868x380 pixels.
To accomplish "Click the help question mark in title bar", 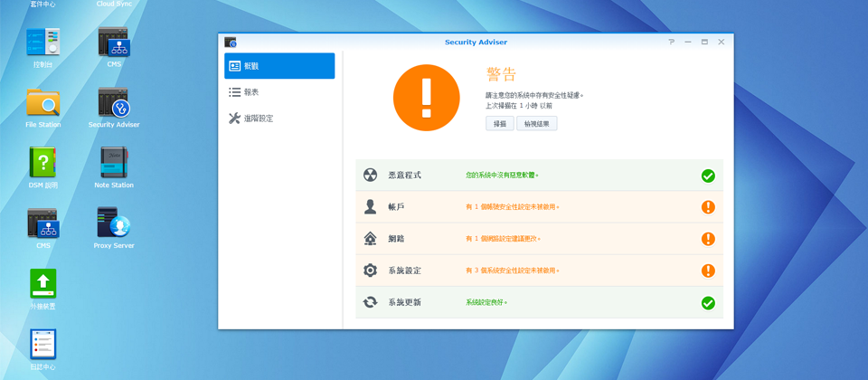I will pos(672,43).
